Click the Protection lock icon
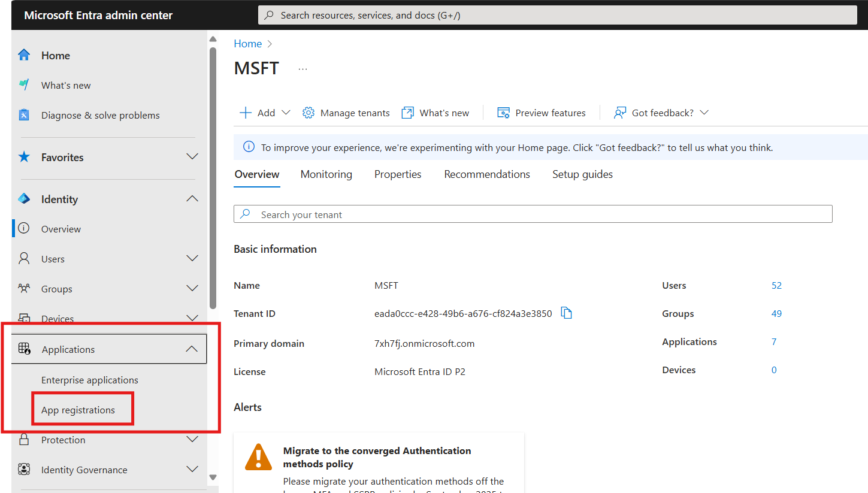 (x=24, y=440)
